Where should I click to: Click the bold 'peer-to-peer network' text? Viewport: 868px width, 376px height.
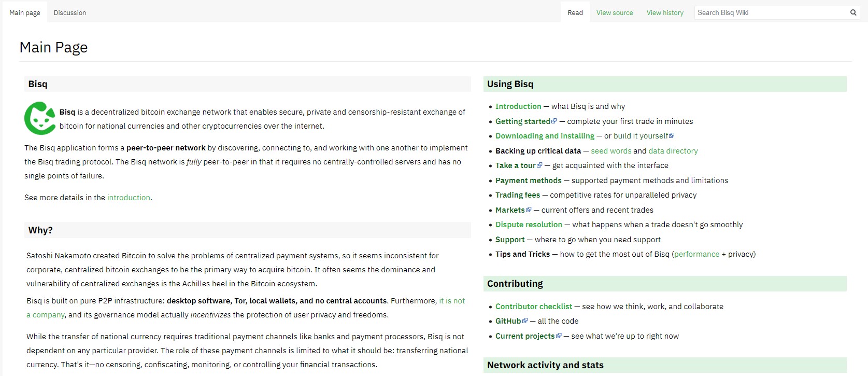(x=166, y=148)
